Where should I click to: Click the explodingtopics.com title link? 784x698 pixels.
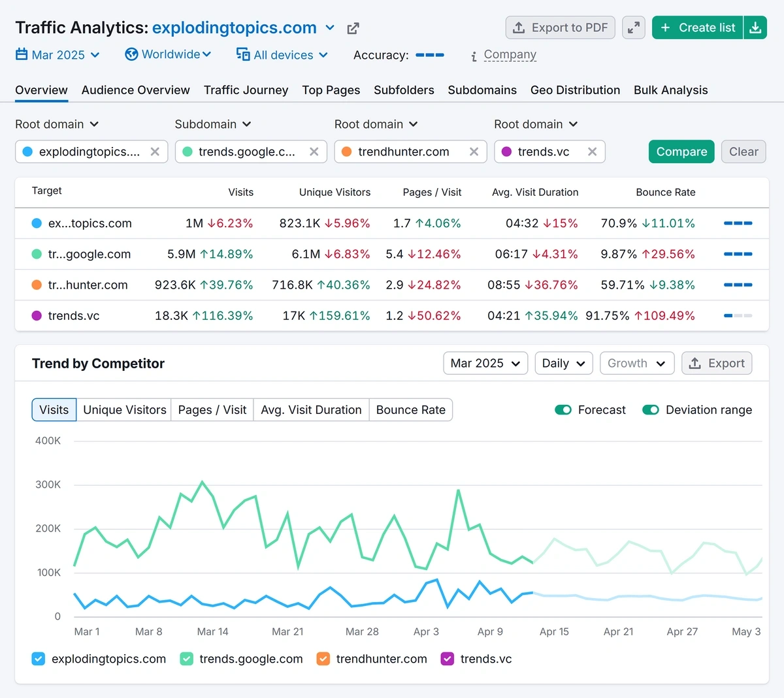tap(235, 28)
